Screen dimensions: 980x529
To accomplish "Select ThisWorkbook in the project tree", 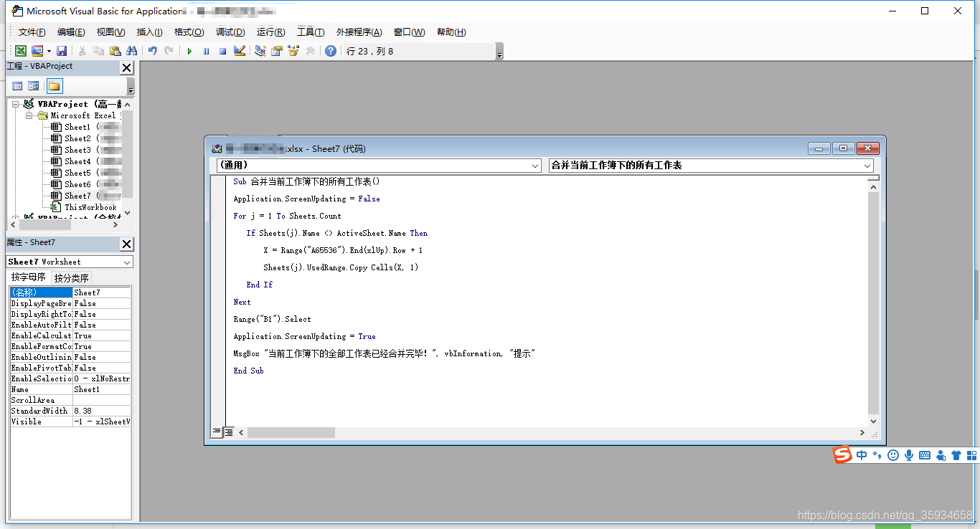I will click(90, 207).
